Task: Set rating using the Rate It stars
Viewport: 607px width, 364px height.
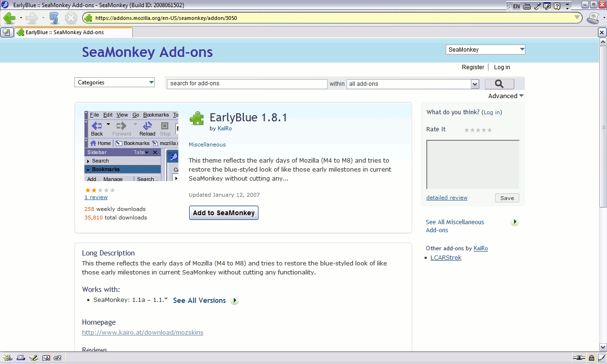Action: [478, 130]
